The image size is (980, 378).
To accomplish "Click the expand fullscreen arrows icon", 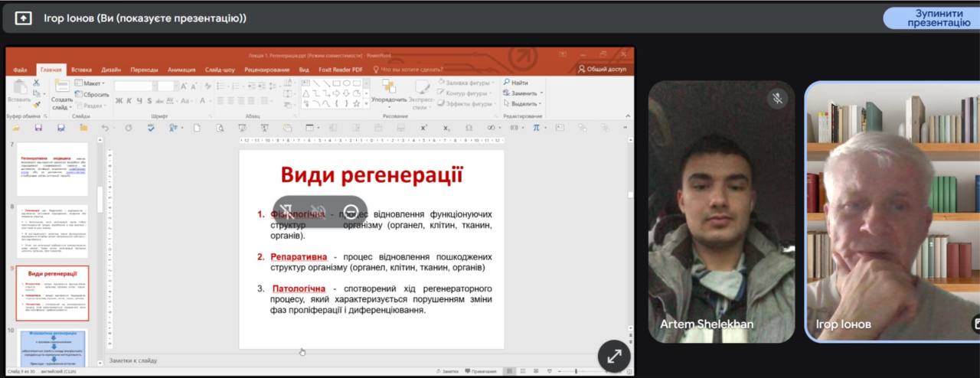I will click(x=614, y=356).
